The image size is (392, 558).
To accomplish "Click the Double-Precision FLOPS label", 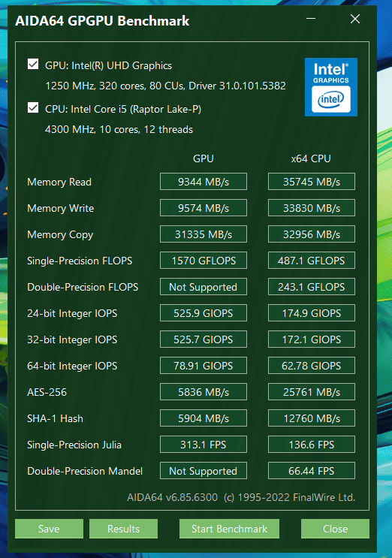I will pos(83,287).
